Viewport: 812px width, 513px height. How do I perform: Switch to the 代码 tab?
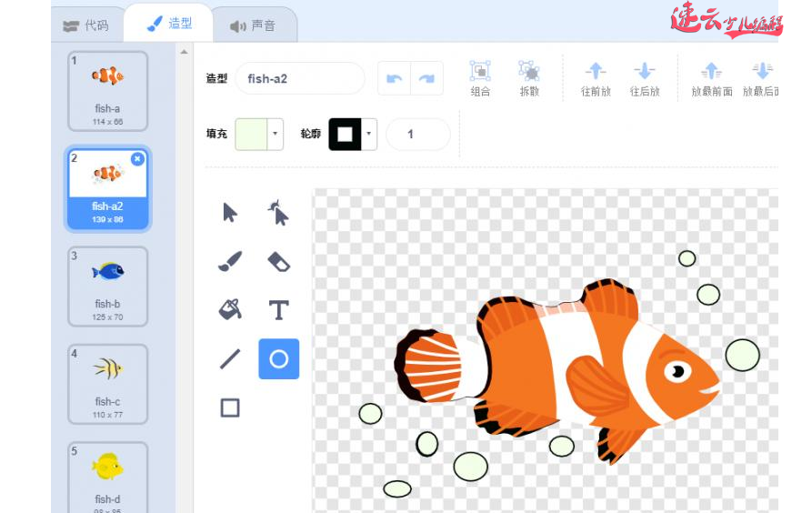tap(85, 25)
